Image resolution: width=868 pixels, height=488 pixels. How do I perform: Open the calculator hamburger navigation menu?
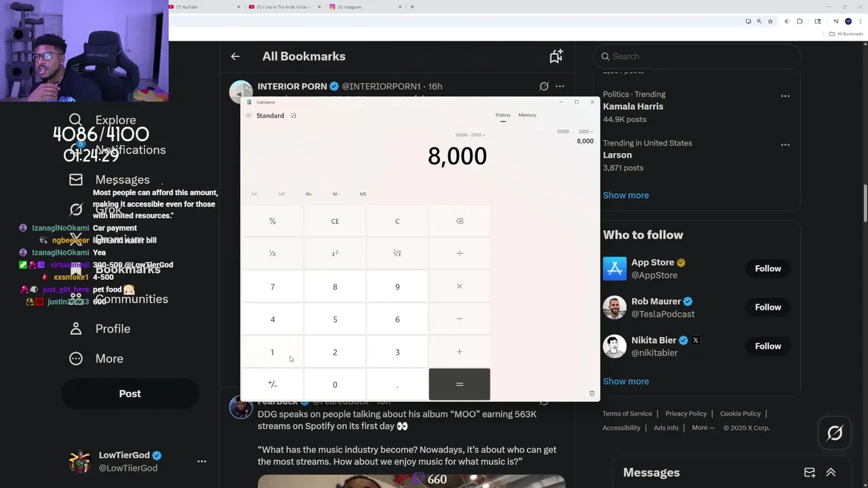point(249,116)
